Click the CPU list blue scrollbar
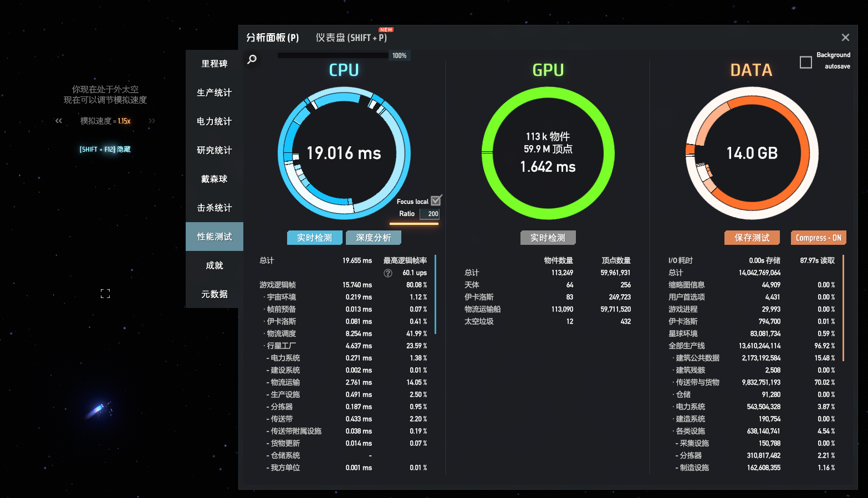The height and width of the screenshot is (498, 868). (x=436, y=294)
